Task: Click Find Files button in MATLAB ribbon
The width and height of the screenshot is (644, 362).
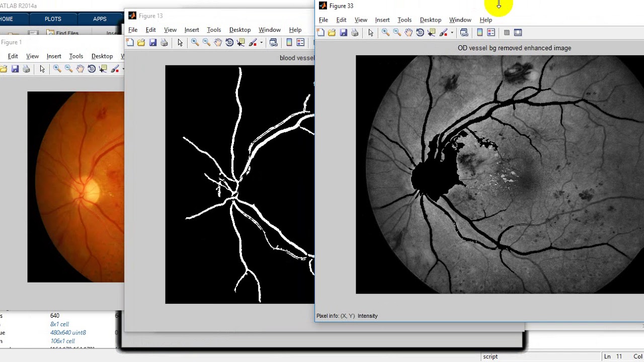Action: (62, 33)
